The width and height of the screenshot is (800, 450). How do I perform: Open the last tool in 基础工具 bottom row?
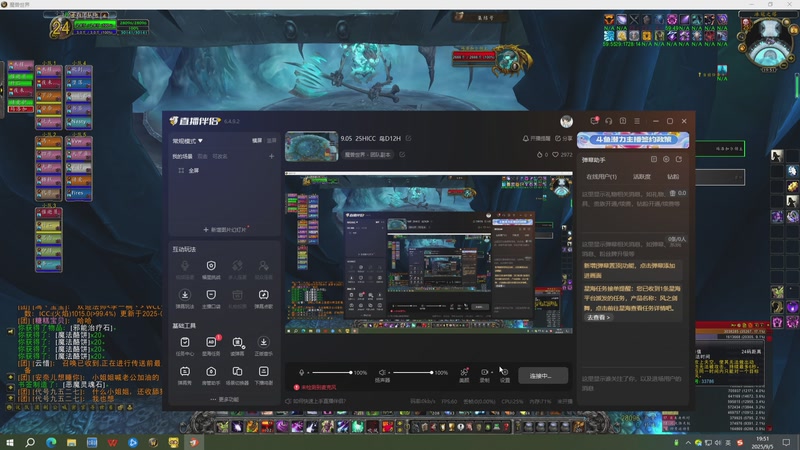click(263, 375)
